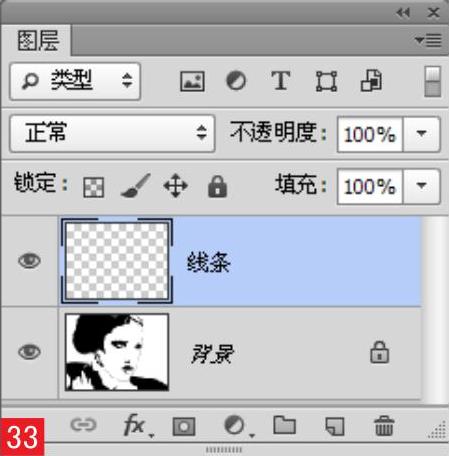This screenshot has width=449, height=456.
Task: Hide the 背景 layer
Action: tap(29, 352)
